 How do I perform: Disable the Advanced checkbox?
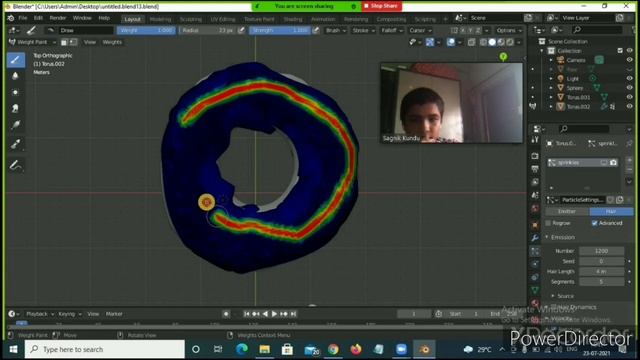(x=594, y=223)
